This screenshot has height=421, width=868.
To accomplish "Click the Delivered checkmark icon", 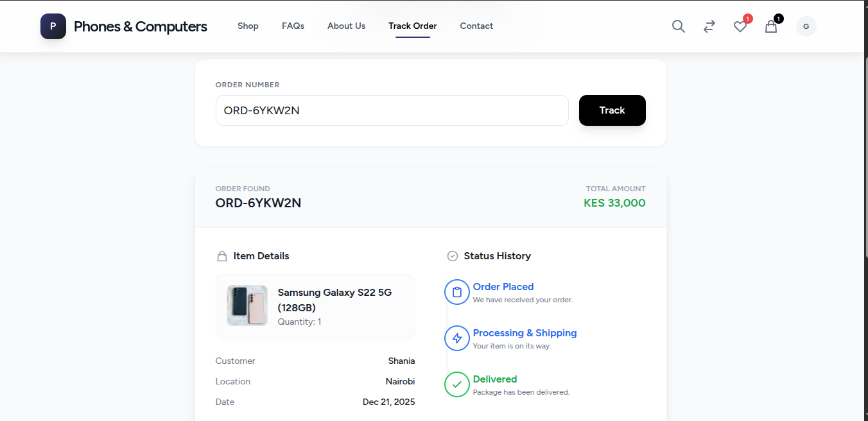I will pyautogui.click(x=457, y=384).
